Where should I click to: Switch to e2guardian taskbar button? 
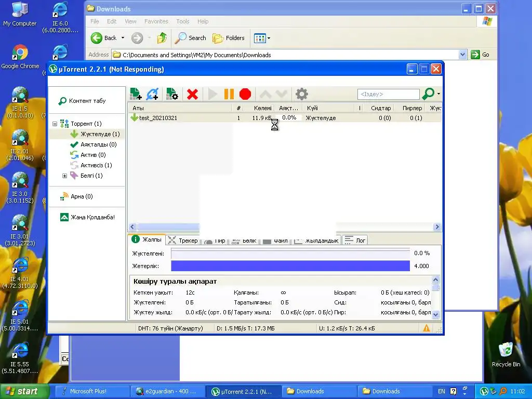tap(167, 391)
